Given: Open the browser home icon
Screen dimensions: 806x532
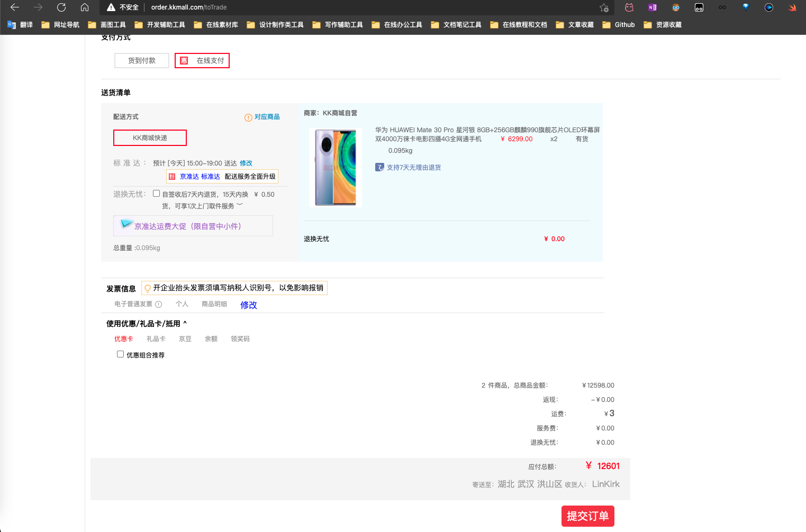Looking at the screenshot, I should pos(85,7).
